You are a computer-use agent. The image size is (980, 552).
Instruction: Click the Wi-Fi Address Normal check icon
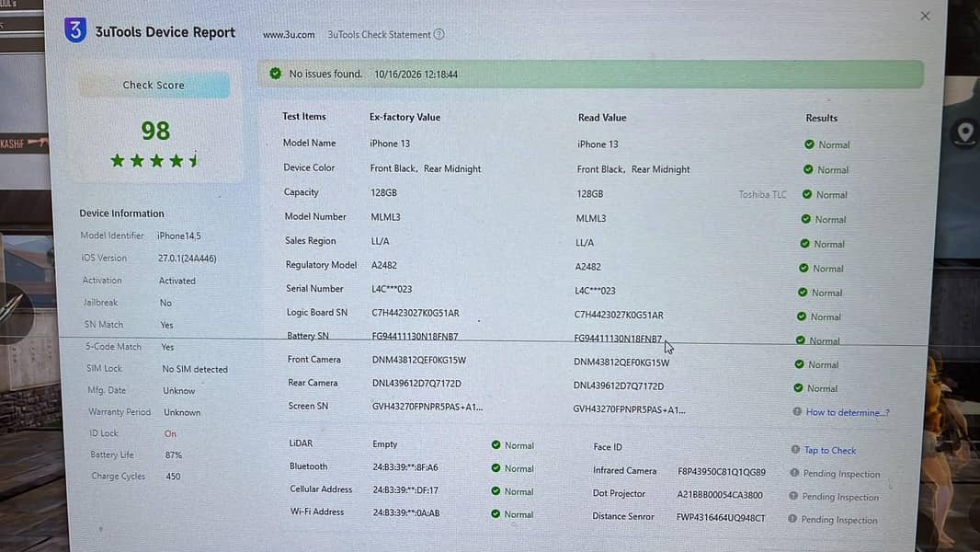[x=496, y=514]
